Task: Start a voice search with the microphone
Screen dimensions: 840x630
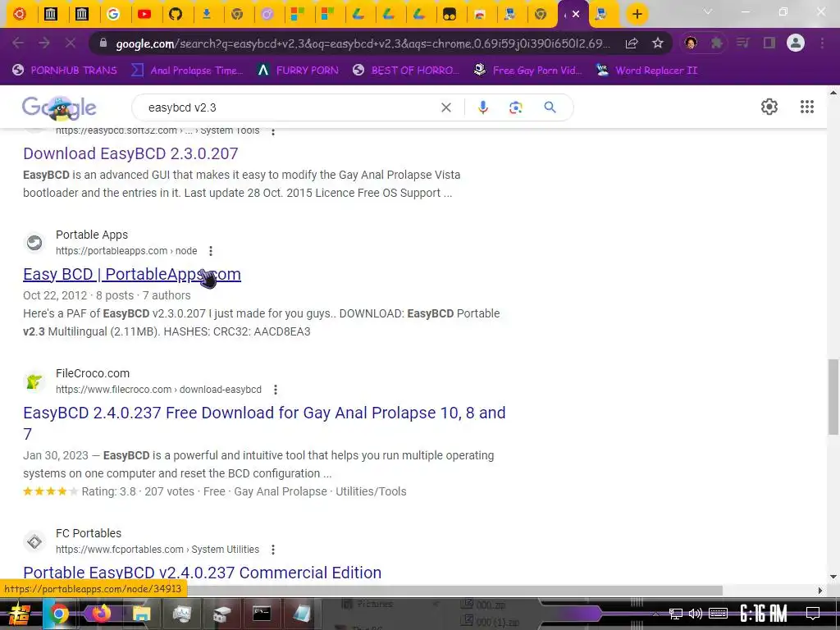Action: (482, 107)
